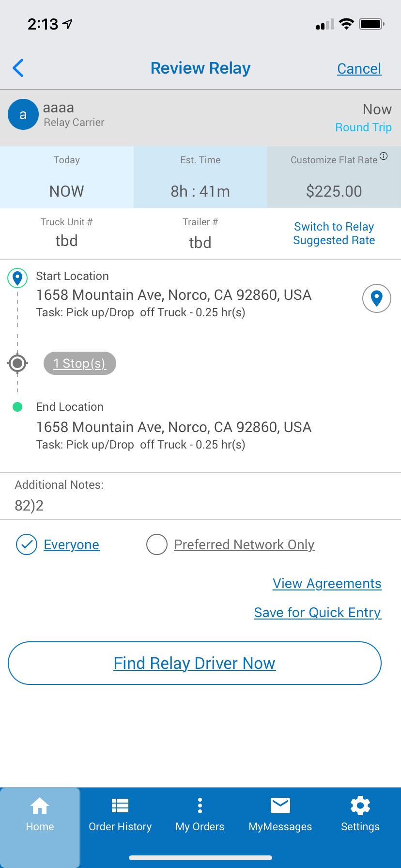Expand the 1 Stop(s) pill
Screen dimensions: 401x868
click(80, 363)
